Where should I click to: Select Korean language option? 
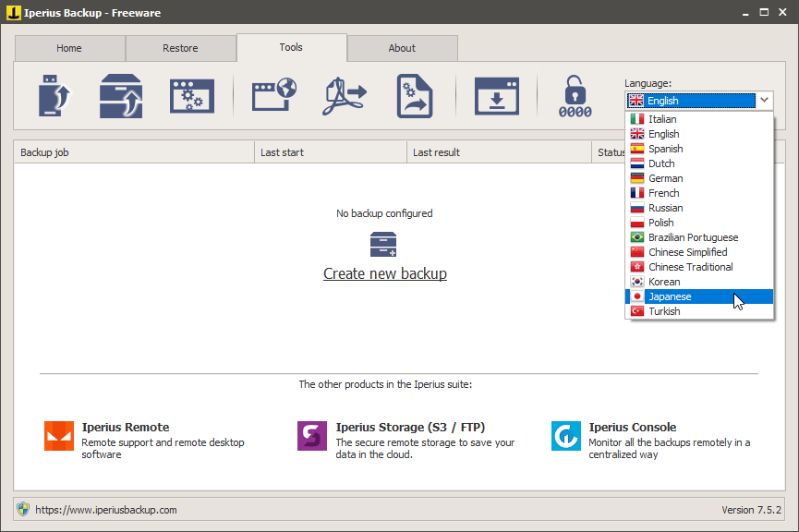[x=699, y=282]
